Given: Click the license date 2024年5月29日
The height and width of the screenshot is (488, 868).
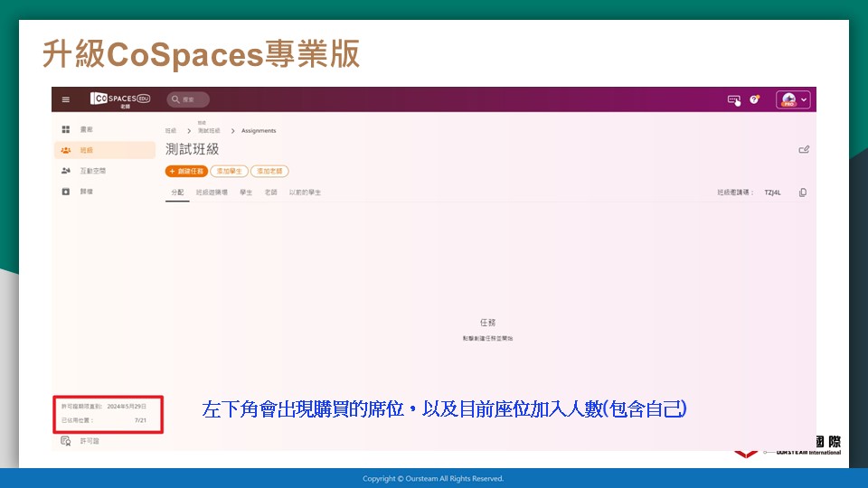Looking at the screenshot, I should (127, 406).
